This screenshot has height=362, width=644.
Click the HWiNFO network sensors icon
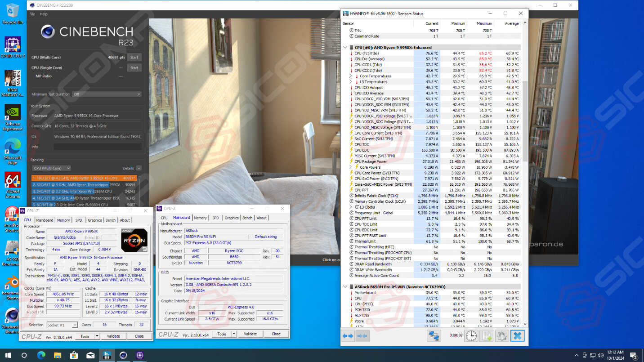click(434, 335)
